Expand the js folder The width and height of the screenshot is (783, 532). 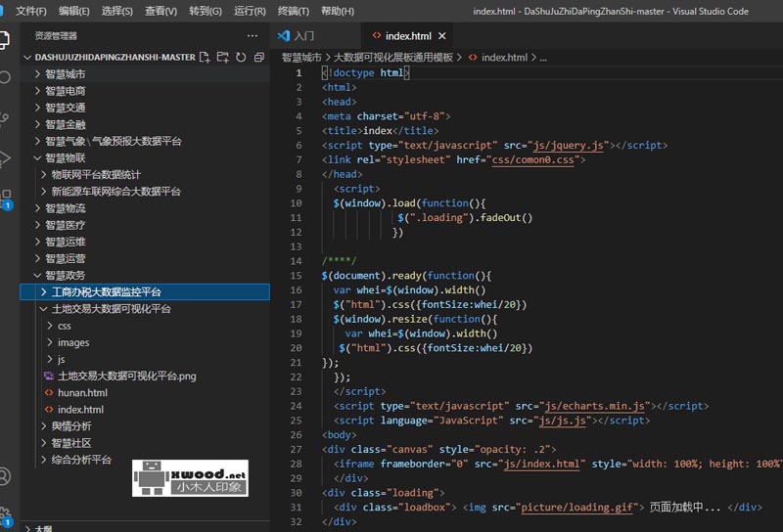click(145, 359)
